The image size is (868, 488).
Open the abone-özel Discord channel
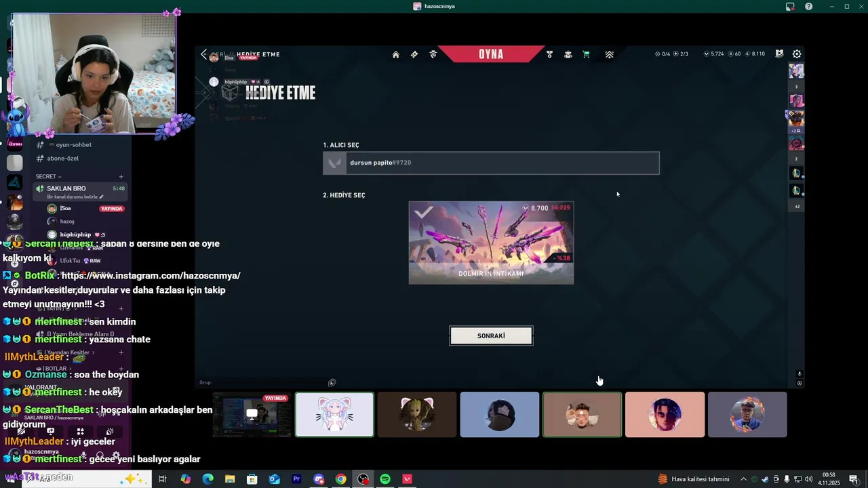click(62, 159)
